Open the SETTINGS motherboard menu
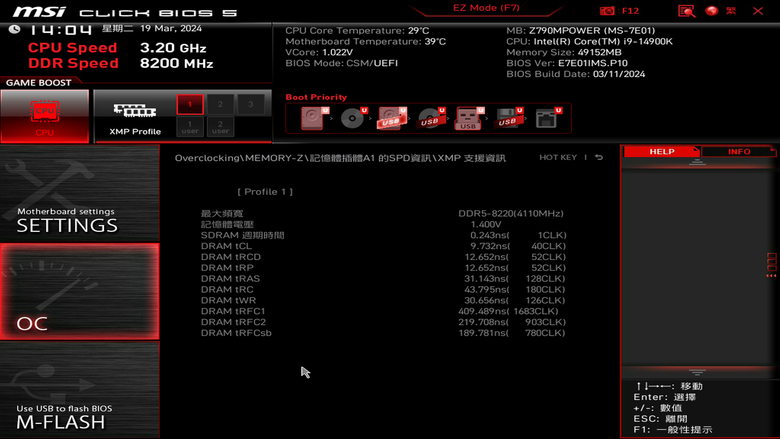 pos(80,193)
